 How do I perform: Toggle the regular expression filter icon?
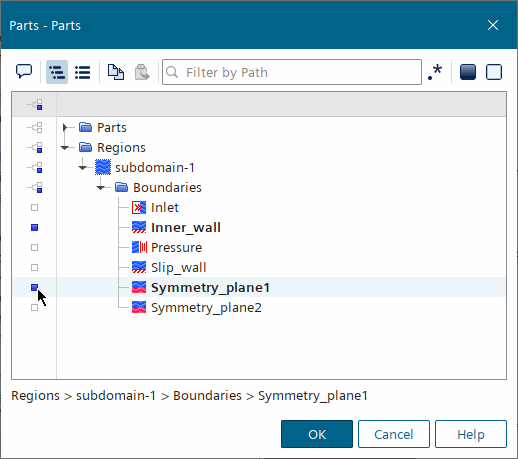[x=435, y=72]
